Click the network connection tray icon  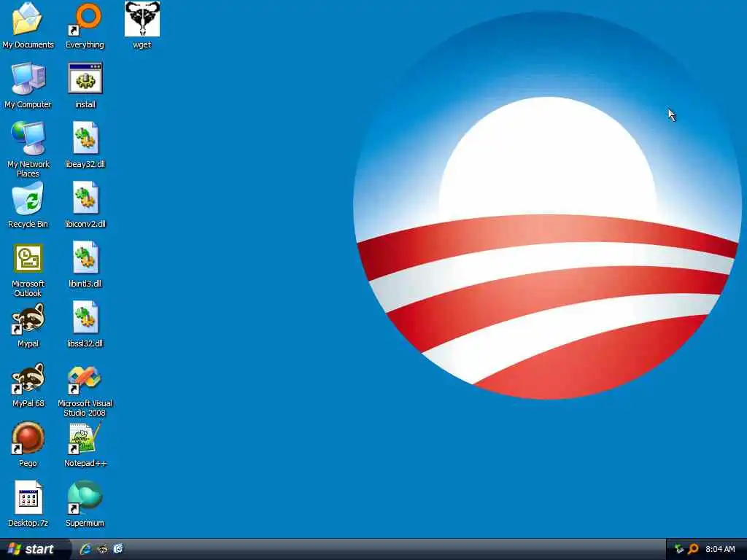[679, 549]
